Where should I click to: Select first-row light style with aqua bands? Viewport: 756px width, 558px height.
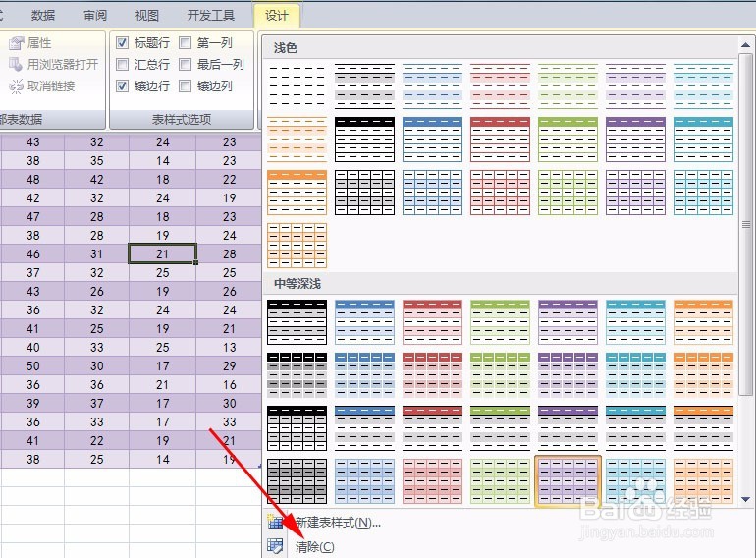[x=703, y=85]
